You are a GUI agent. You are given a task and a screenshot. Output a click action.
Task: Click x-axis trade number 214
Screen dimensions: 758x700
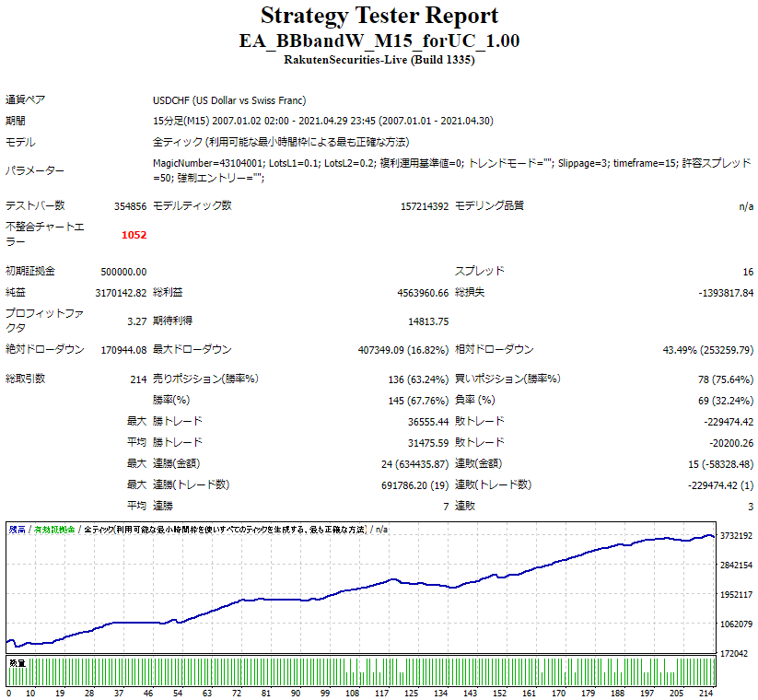pos(706,694)
